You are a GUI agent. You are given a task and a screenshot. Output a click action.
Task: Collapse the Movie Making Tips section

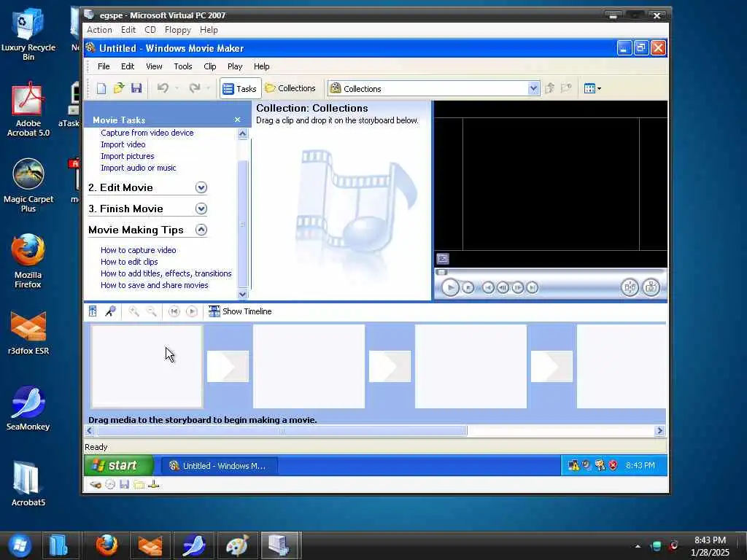(201, 230)
